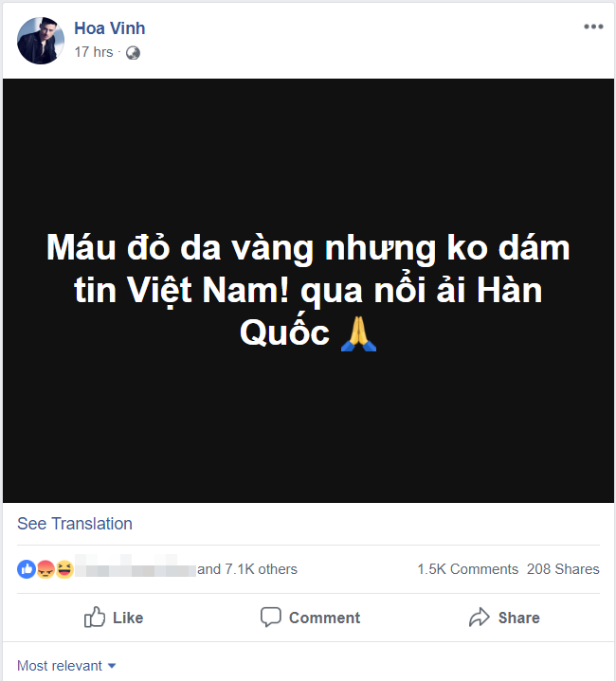View the list of 7.1K others who reacted
616x681 pixels.
click(247, 569)
